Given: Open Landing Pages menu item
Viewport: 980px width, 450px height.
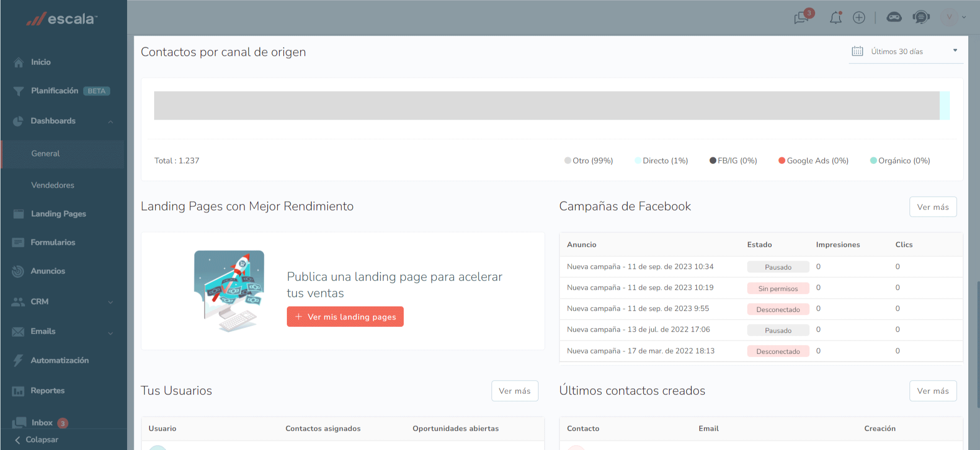Looking at the screenshot, I should (x=58, y=214).
